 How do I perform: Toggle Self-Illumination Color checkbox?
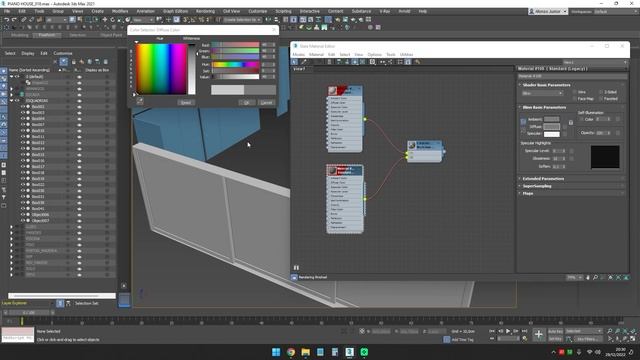[581, 120]
